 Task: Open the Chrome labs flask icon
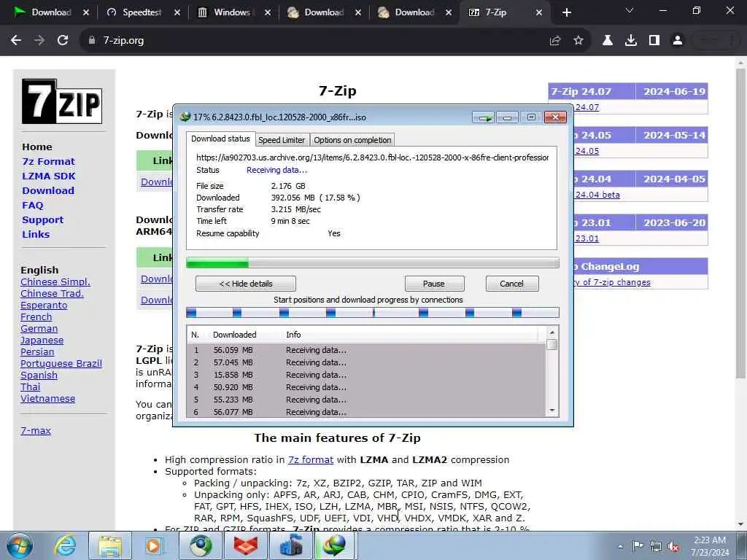[608, 41]
